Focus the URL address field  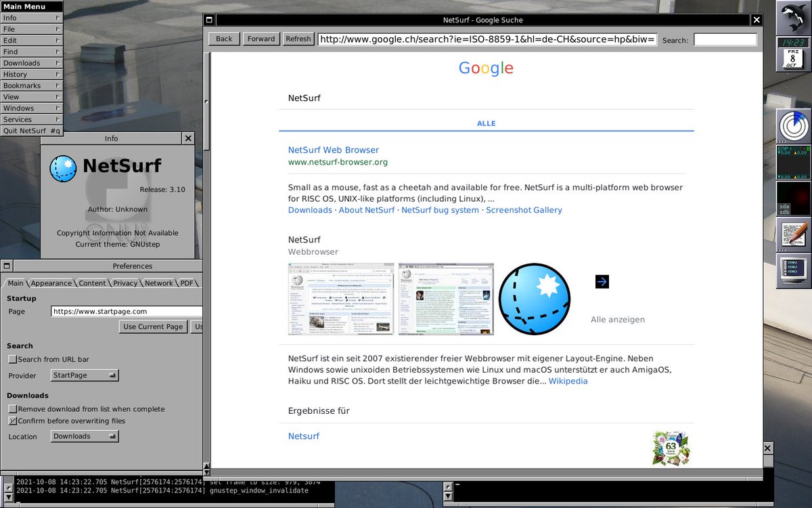point(487,39)
